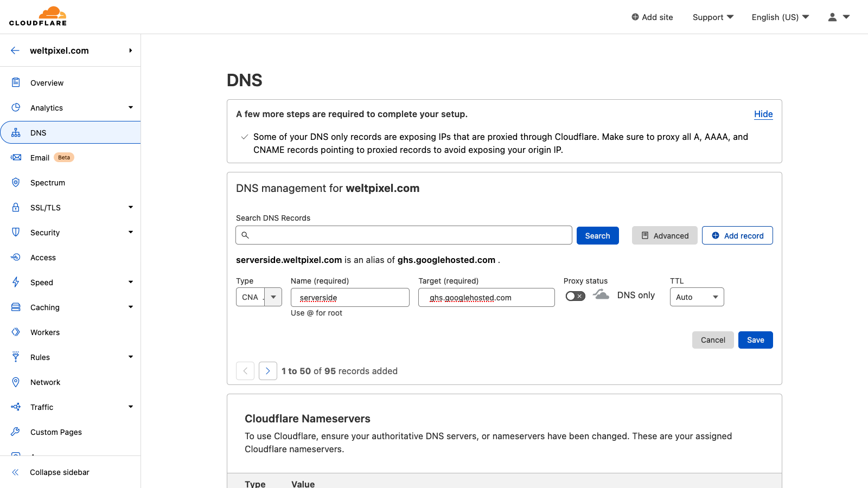Image resolution: width=868 pixels, height=488 pixels.
Task: Click the Overview clipboard icon
Action: [x=16, y=82]
